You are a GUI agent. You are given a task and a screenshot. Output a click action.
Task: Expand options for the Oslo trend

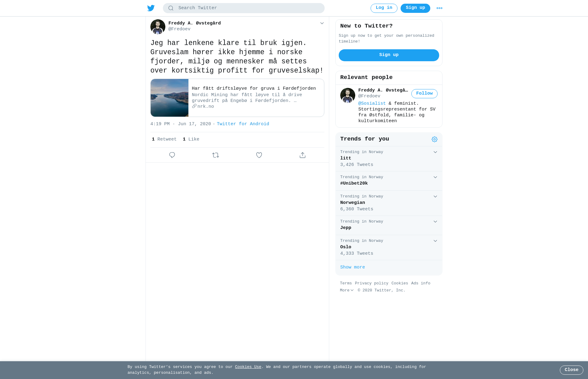point(435,241)
